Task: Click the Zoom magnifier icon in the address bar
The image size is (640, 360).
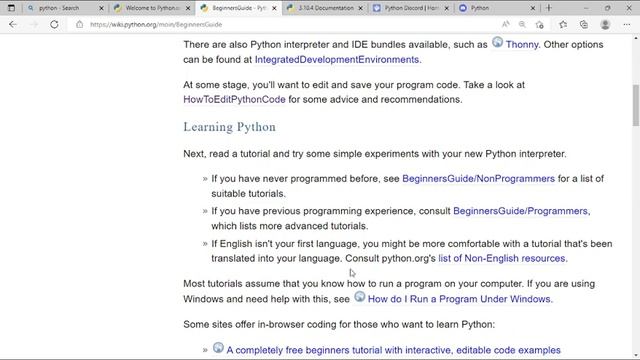Action: click(x=522, y=24)
